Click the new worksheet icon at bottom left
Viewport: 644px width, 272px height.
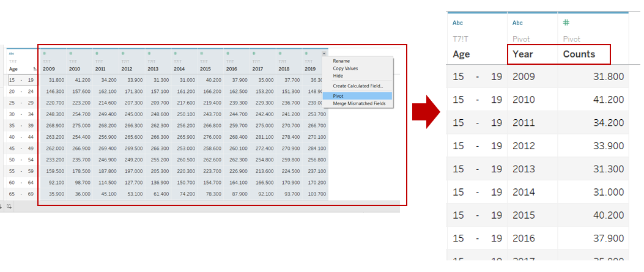click(x=10, y=207)
